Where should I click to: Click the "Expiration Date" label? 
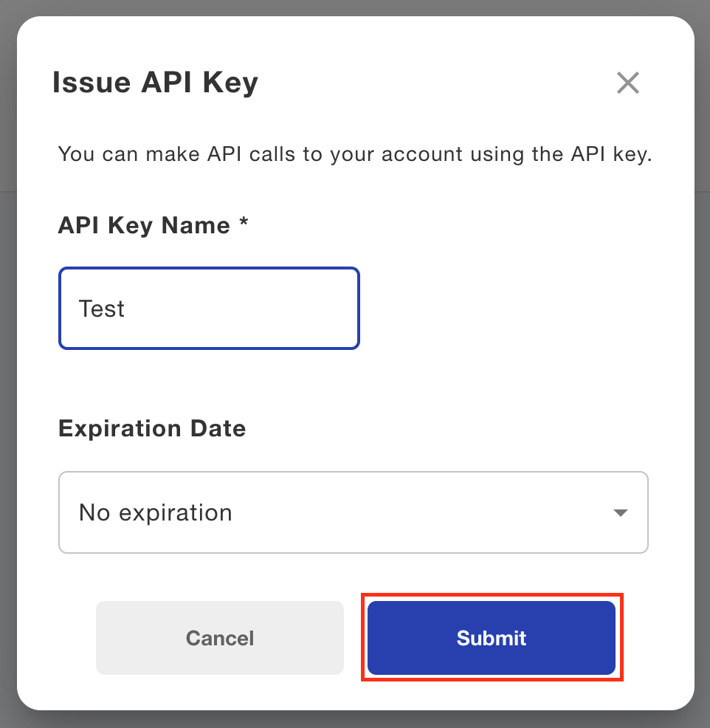[x=152, y=428]
